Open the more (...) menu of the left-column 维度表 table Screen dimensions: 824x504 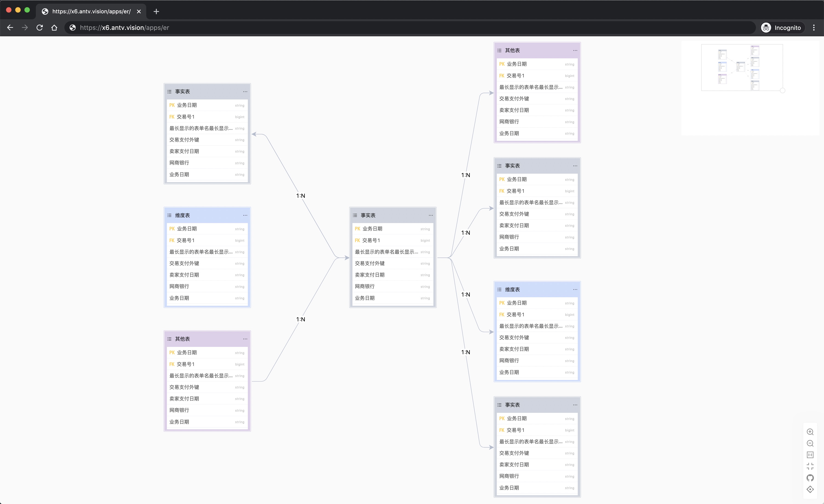(245, 215)
